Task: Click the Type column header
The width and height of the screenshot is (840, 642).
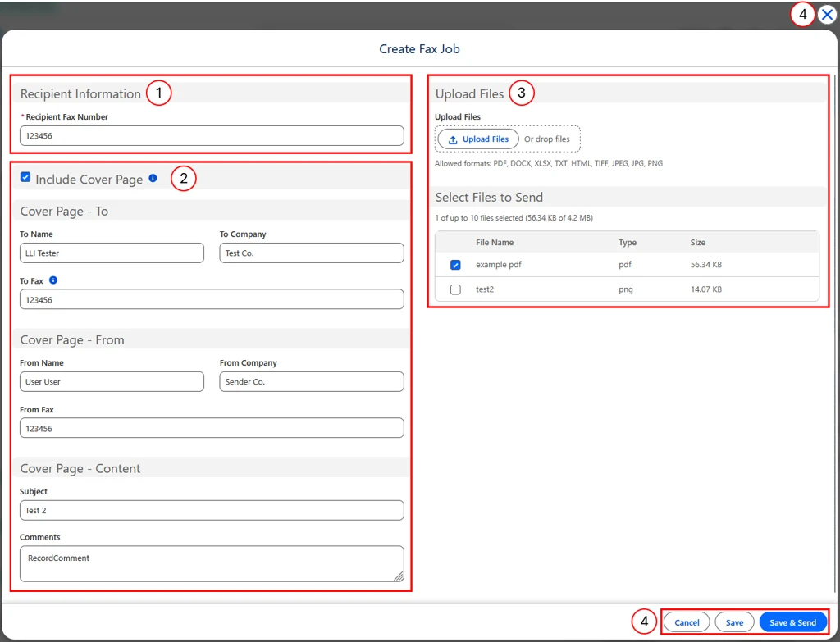Action: tap(628, 243)
